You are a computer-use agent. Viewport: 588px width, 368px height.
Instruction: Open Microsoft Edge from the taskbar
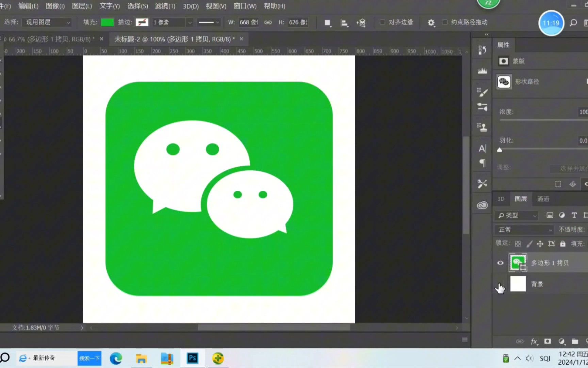pos(116,358)
